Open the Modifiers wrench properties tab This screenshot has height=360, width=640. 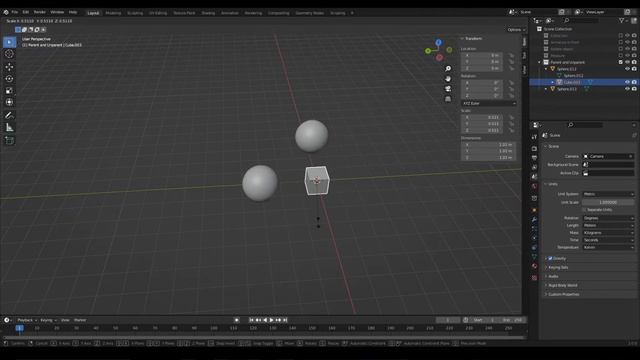[534, 220]
